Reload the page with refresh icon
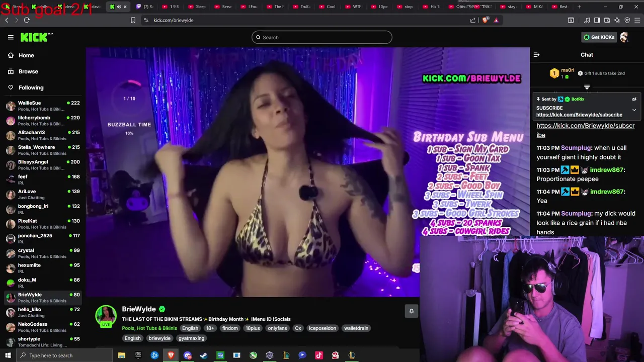Viewport: 644px width, 362px height. coord(27,20)
